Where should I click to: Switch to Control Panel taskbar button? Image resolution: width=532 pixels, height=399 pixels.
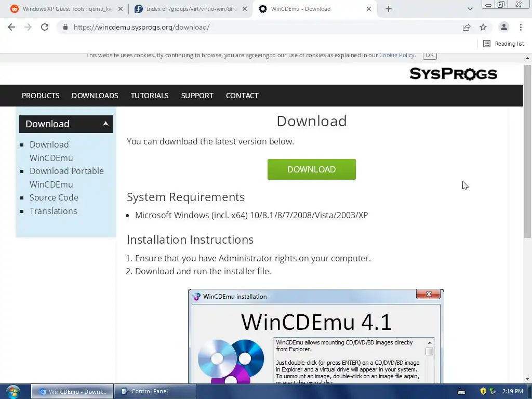tap(155, 392)
